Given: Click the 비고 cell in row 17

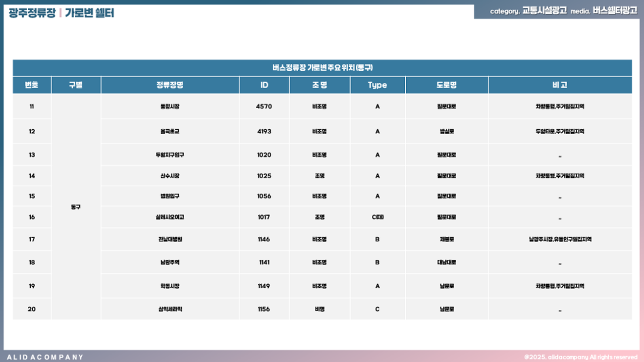Looking at the screenshot, I should click(x=560, y=239).
